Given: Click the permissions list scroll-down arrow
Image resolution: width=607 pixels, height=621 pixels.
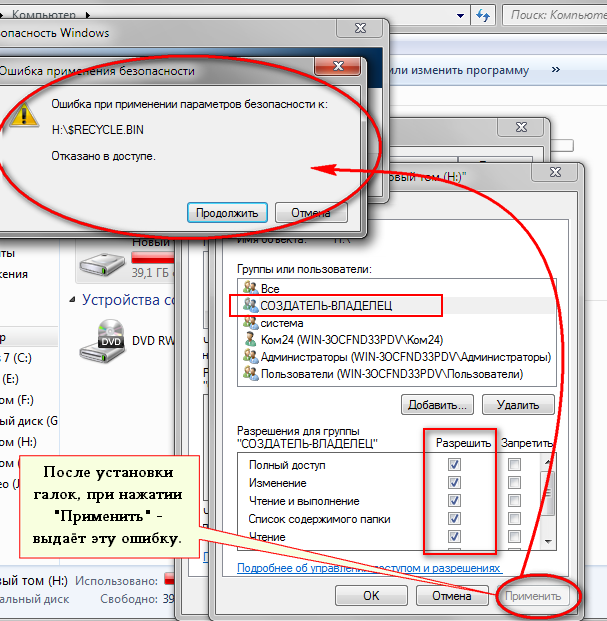Looking at the screenshot, I should coord(548,541).
